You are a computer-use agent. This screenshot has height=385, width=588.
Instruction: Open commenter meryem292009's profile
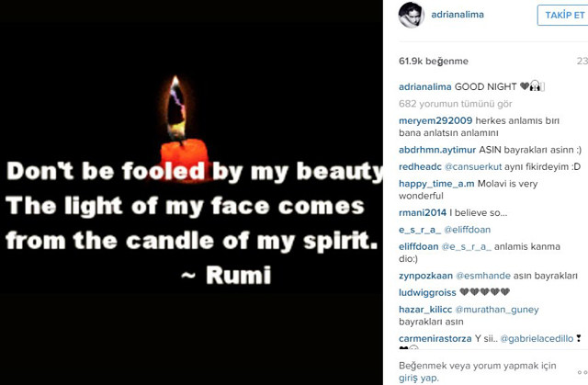435,120
